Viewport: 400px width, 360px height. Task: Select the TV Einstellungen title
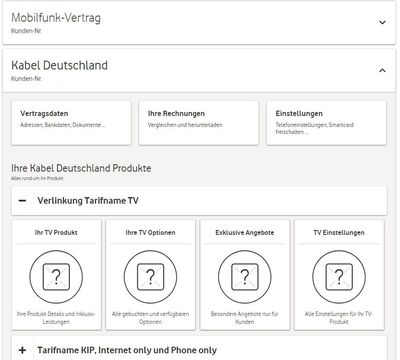(339, 232)
